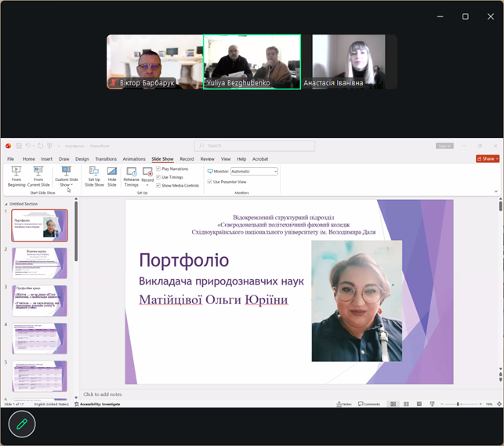504x446 pixels.
Task: Click Fit slide to window icon
Action: (499, 404)
